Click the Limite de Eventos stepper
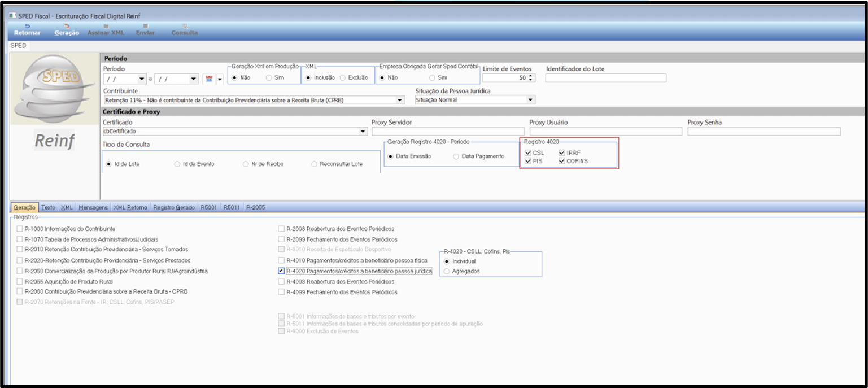The height and width of the screenshot is (388, 868). click(x=531, y=78)
